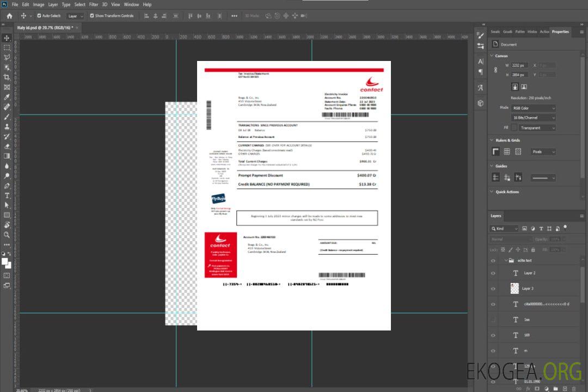Select the Horizontal Type tool

pyautogui.click(x=7, y=195)
